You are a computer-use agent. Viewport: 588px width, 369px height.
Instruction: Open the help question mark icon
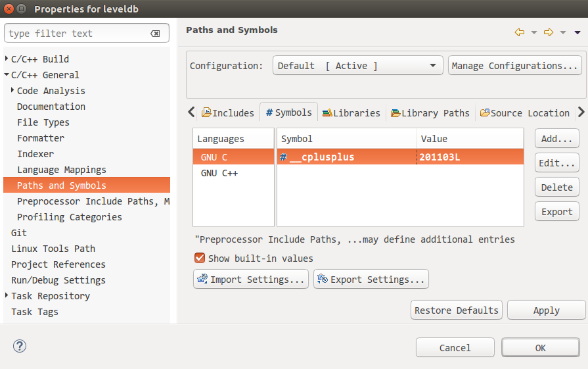pyautogui.click(x=20, y=346)
